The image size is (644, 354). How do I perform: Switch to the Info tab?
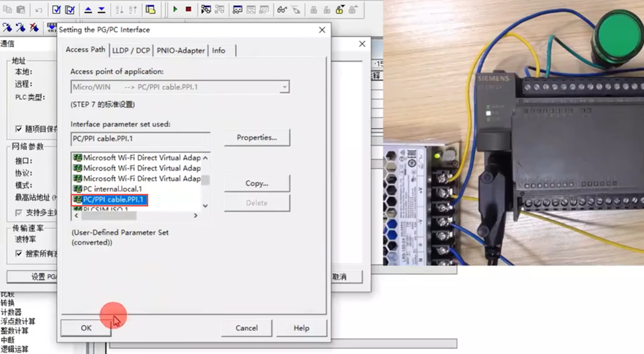(219, 50)
